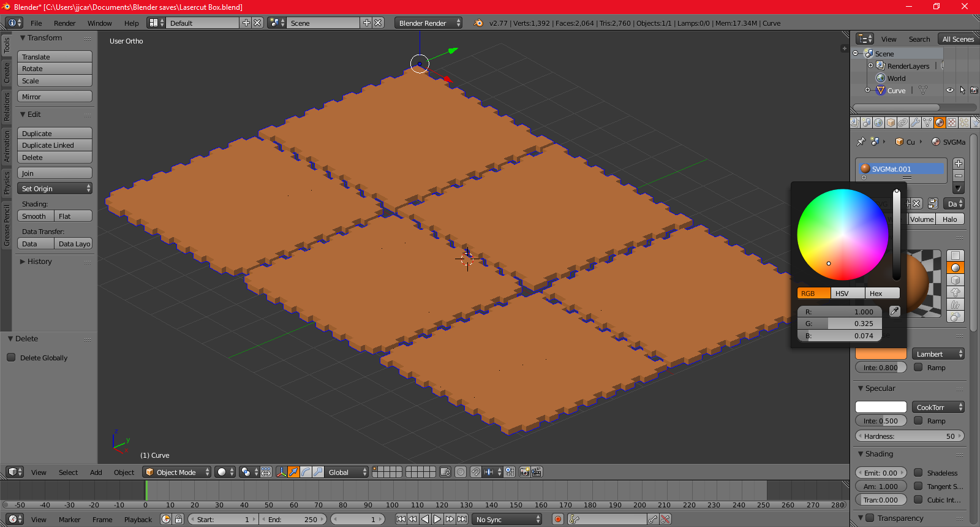Toggle the timeline lock time icon
The image size is (980, 527).
click(x=178, y=519)
